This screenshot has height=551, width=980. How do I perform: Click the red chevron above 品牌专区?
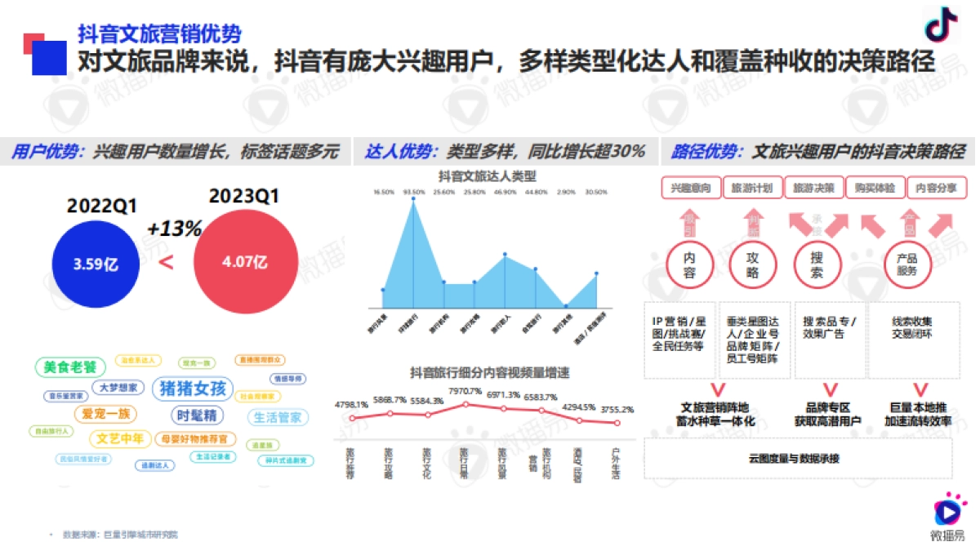[829, 390]
